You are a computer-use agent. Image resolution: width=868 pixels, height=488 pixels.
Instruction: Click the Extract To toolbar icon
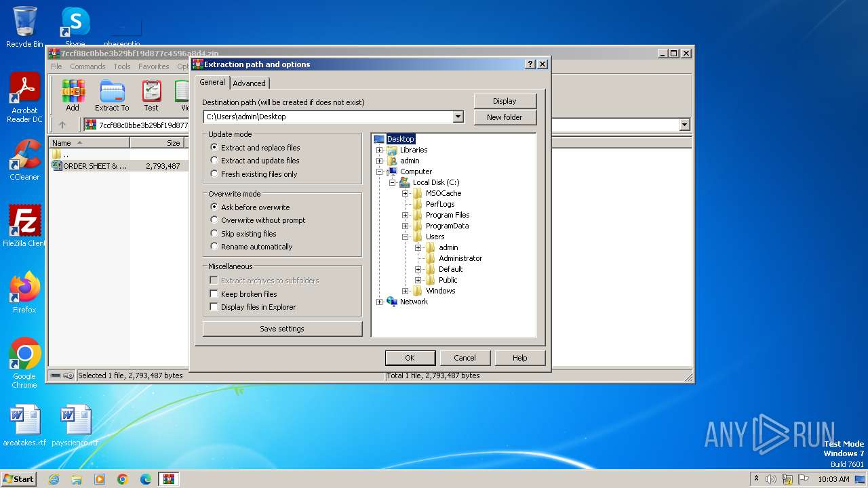click(112, 95)
